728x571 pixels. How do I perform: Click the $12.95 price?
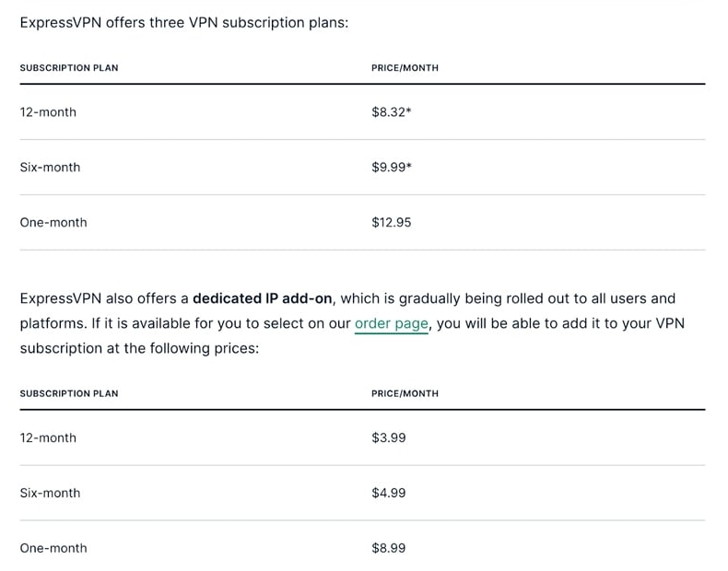pos(391,223)
